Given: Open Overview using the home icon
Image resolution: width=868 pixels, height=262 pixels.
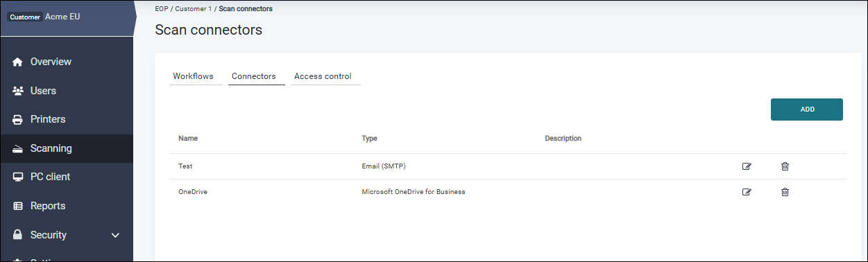Looking at the screenshot, I should tap(18, 62).
